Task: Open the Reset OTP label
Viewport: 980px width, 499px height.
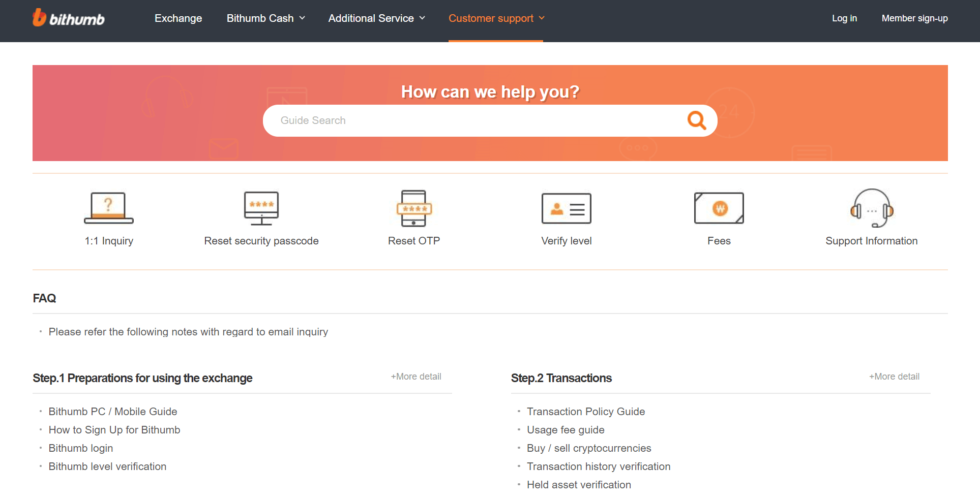Action: tap(414, 241)
